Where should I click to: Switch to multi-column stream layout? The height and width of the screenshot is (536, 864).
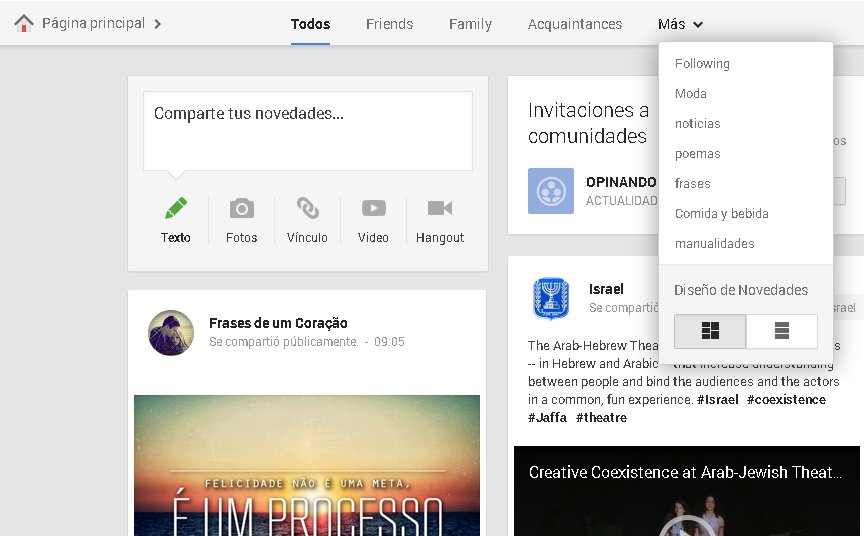click(x=710, y=331)
